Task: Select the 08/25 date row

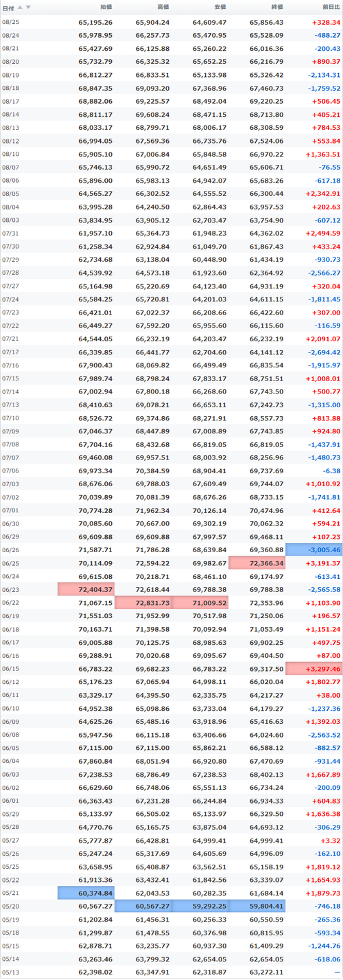Action: pos(171,22)
